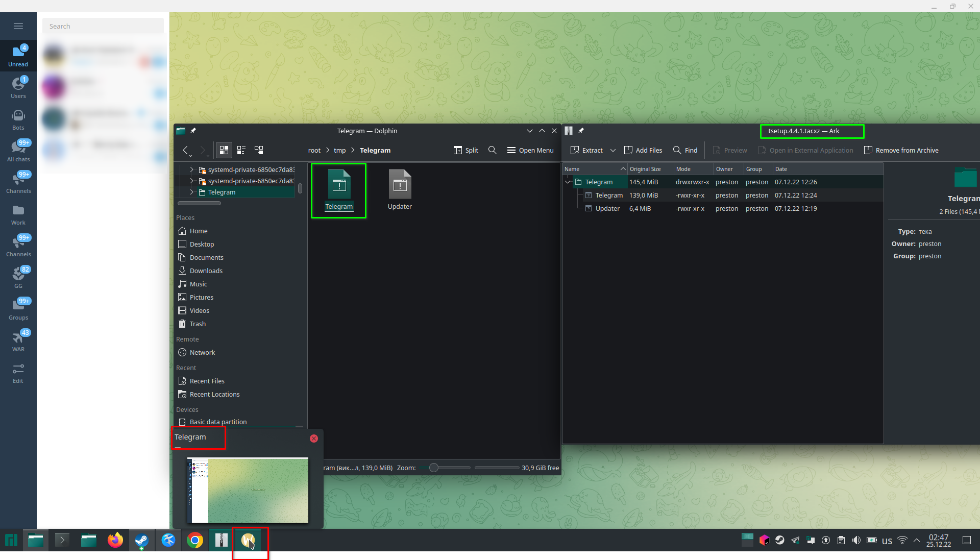
Task: Collapse the Telegram folder row in Ark
Action: point(568,182)
